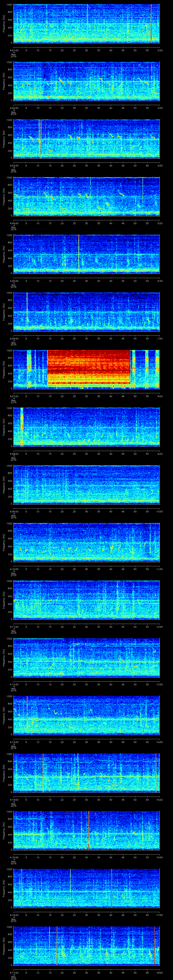The height and width of the screenshot is (980, 173).
Task: Select the '18:00' end time label
Action: (x=159, y=972)
